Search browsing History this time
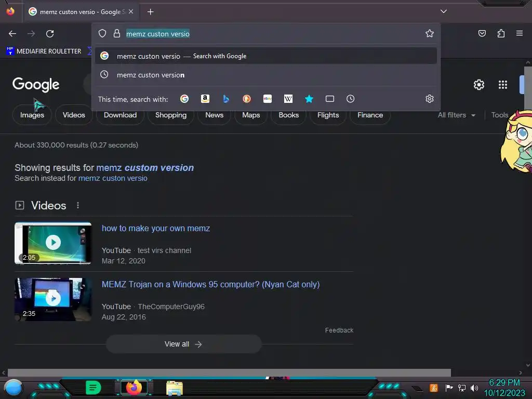This screenshot has width=532, height=399. pyautogui.click(x=351, y=99)
